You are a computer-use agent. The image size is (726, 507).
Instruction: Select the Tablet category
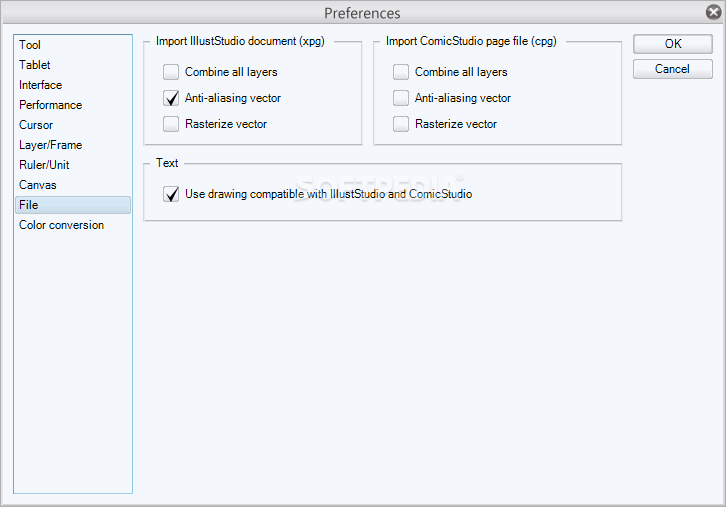(35, 65)
